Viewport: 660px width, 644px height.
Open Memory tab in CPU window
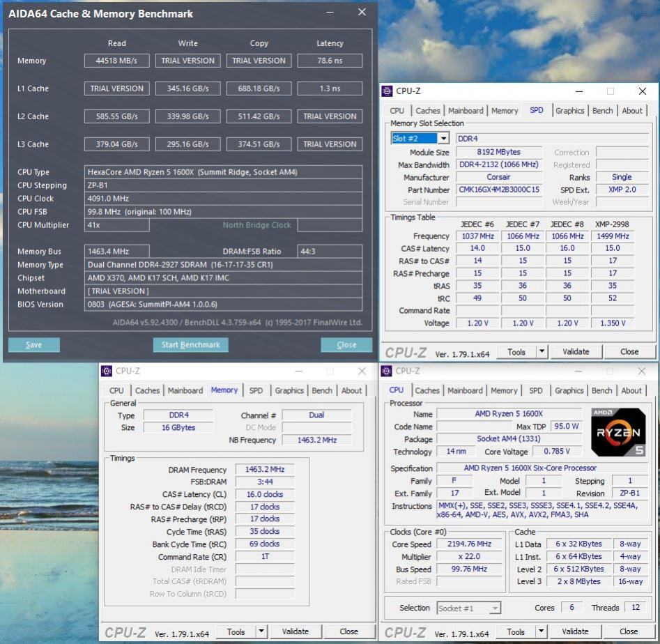(504, 390)
